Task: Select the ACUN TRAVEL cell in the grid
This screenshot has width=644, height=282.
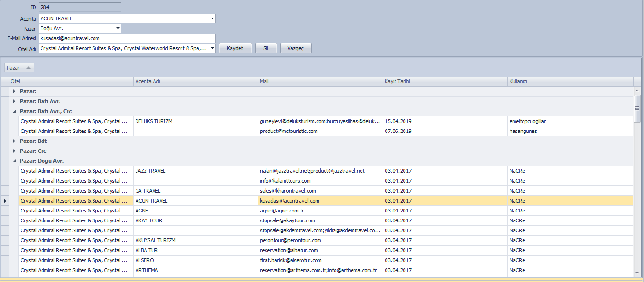Action: (x=196, y=201)
